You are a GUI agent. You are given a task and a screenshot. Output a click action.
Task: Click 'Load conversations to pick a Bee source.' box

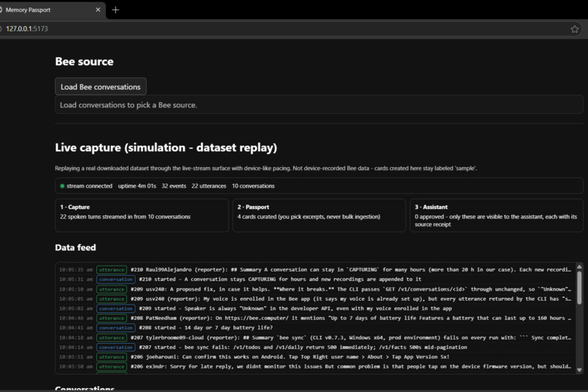click(x=319, y=104)
